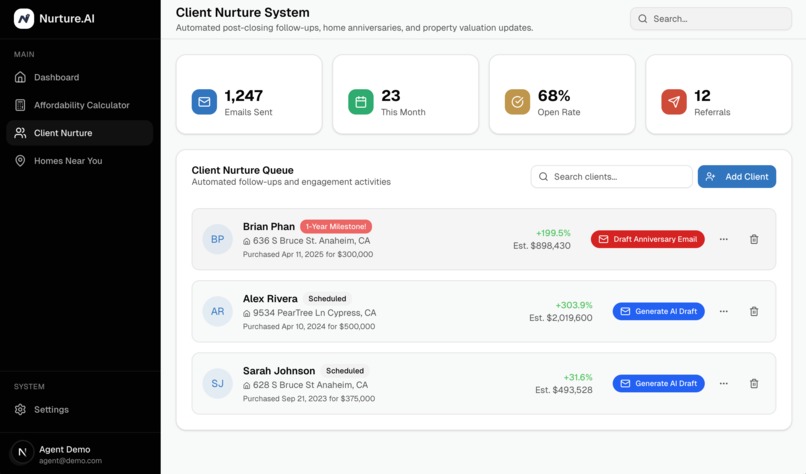Click Purchased Sep 21, 2023 for $375,000
The width and height of the screenshot is (806, 474).
coord(309,398)
